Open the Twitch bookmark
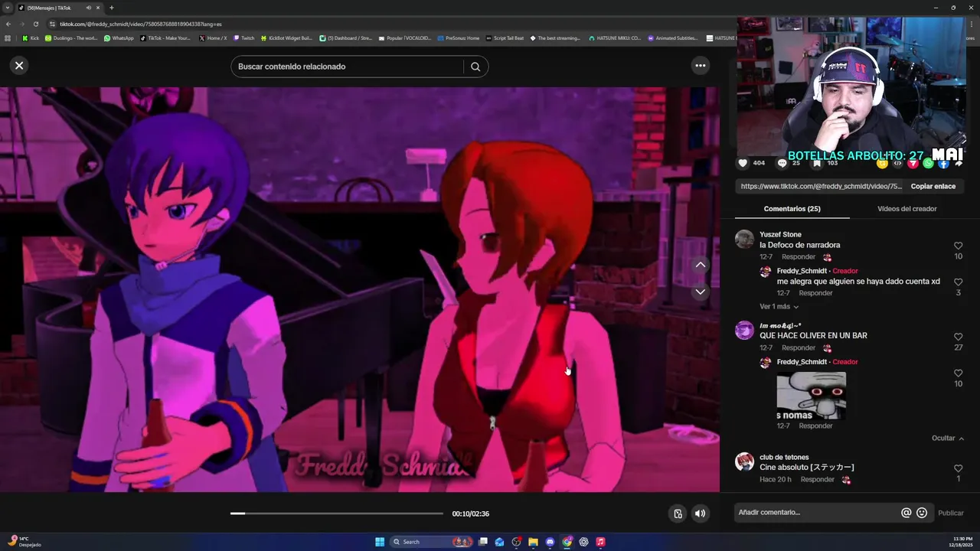This screenshot has height=551, width=980. coord(244,37)
